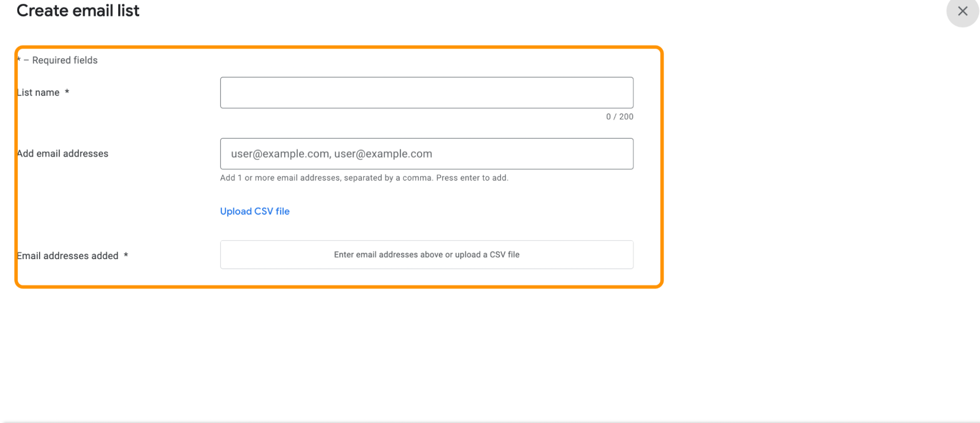Focus the Add email addresses input box
980x423 pixels.
click(427, 154)
